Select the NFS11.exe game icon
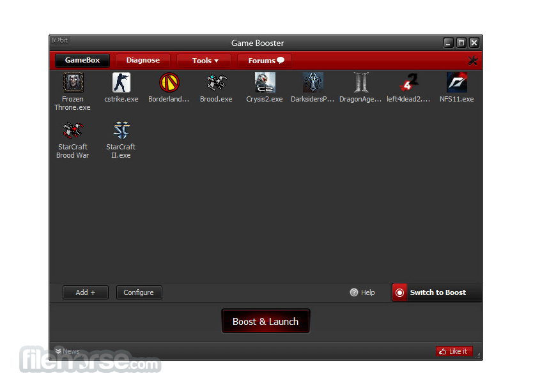The height and width of the screenshot is (392, 533). click(x=457, y=82)
